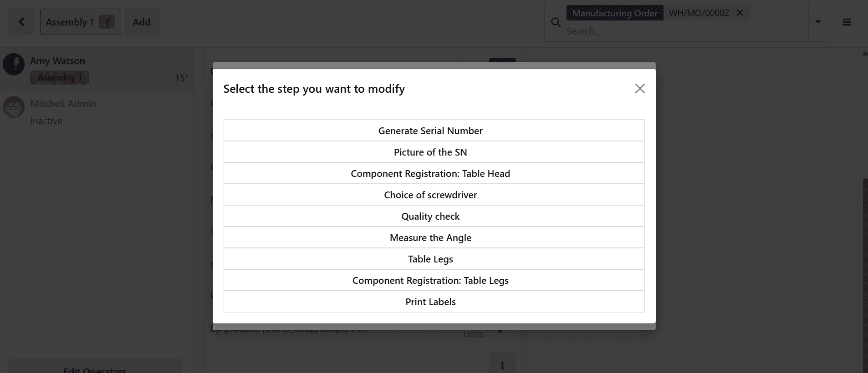The height and width of the screenshot is (373, 868).
Task: Select the Quality check step
Action: coord(430,216)
